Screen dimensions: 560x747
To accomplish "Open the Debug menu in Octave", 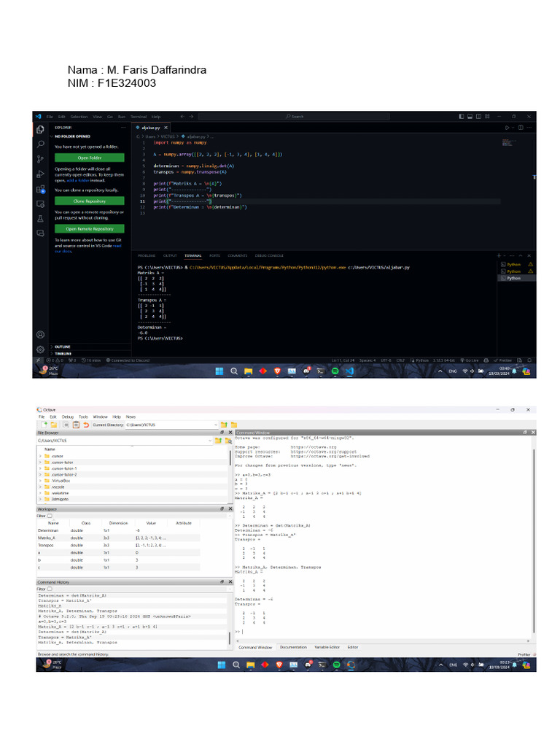I will [x=68, y=417].
